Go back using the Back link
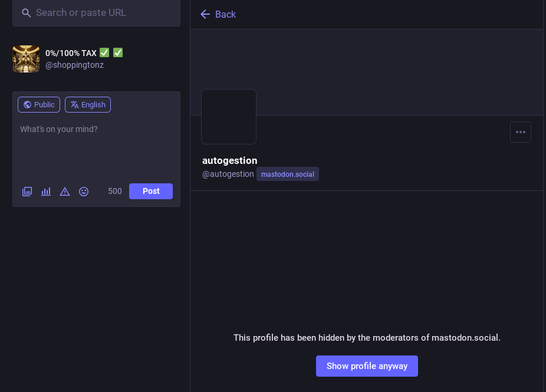The width and height of the screenshot is (546, 392). [225, 14]
